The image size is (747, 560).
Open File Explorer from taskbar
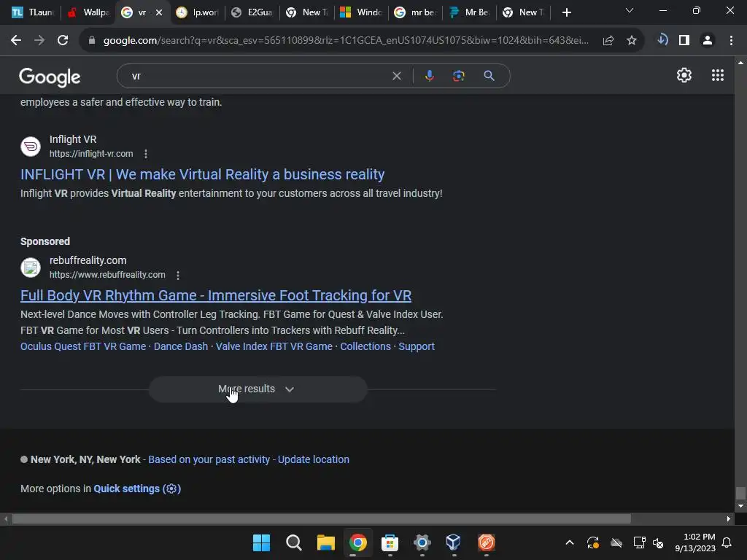tap(326, 542)
